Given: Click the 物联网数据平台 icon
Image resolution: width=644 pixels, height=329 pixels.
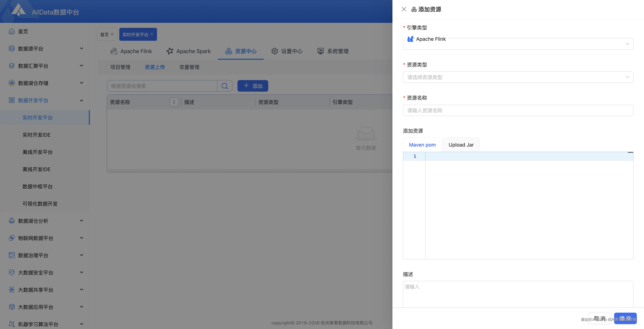Looking at the screenshot, I should 11,238.
